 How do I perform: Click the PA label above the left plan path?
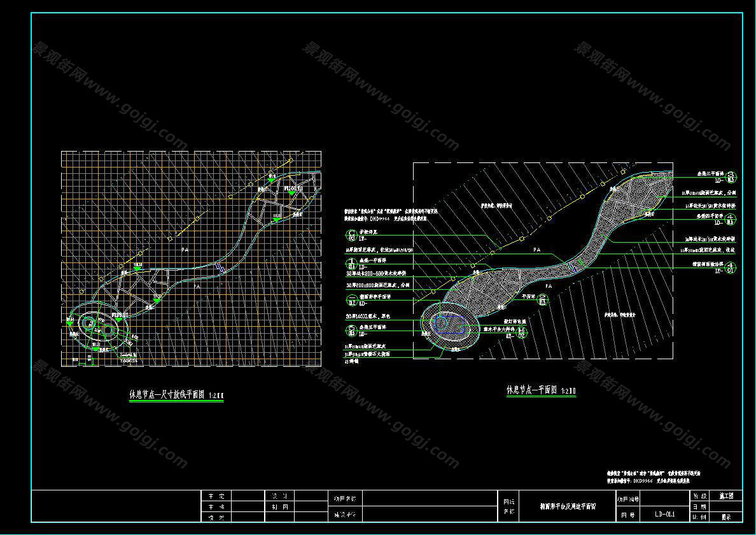point(185,250)
